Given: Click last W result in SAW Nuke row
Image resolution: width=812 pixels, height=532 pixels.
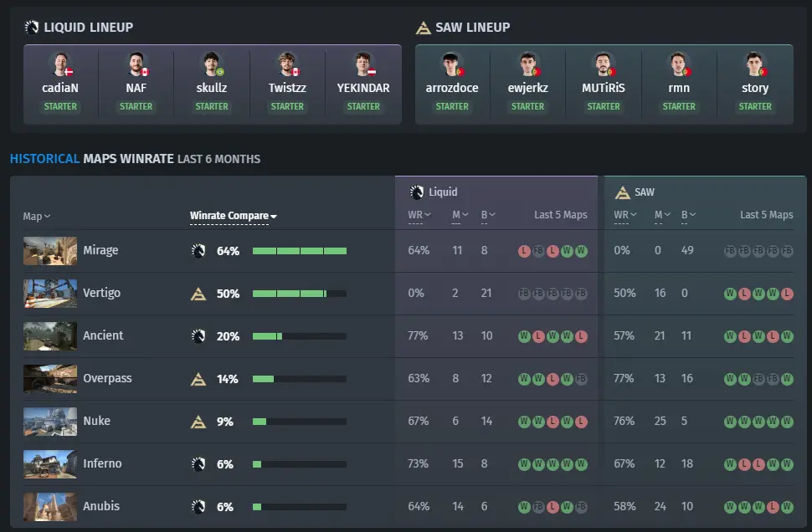Looking at the screenshot, I should click(787, 422).
